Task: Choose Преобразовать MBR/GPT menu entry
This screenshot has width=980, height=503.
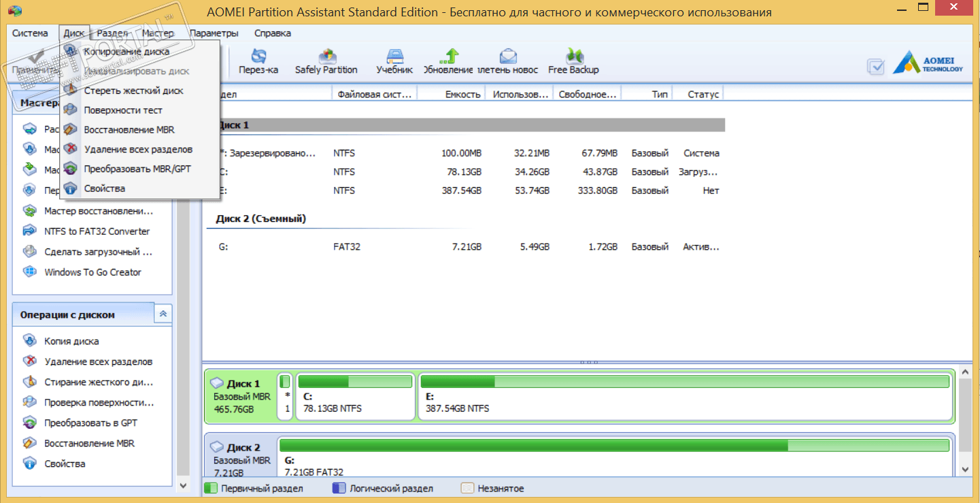Action: pyautogui.click(x=140, y=168)
